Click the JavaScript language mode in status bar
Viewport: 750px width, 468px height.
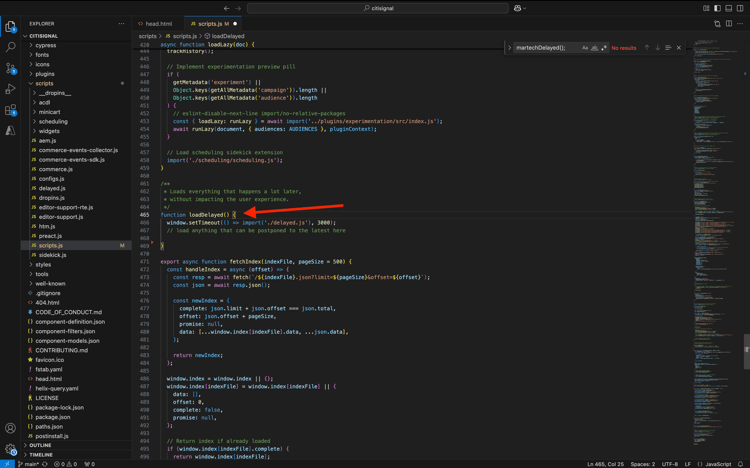point(718,464)
